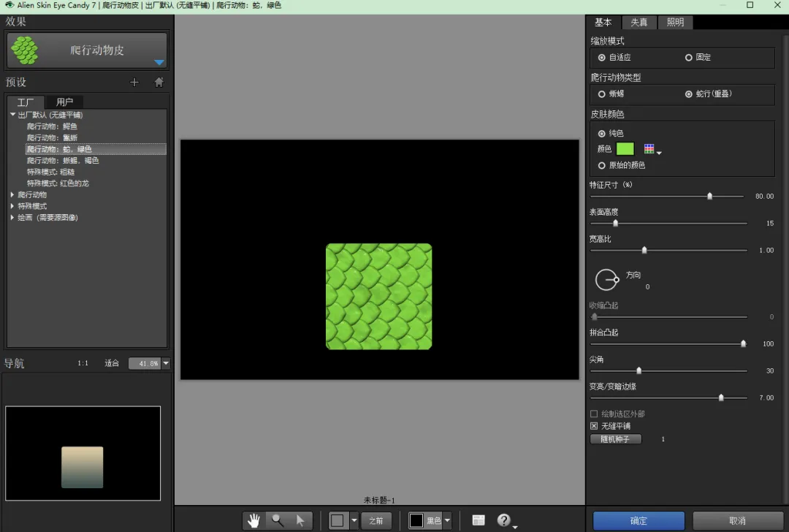Click the 取消 cancel button
789x532 pixels.
tap(738, 520)
